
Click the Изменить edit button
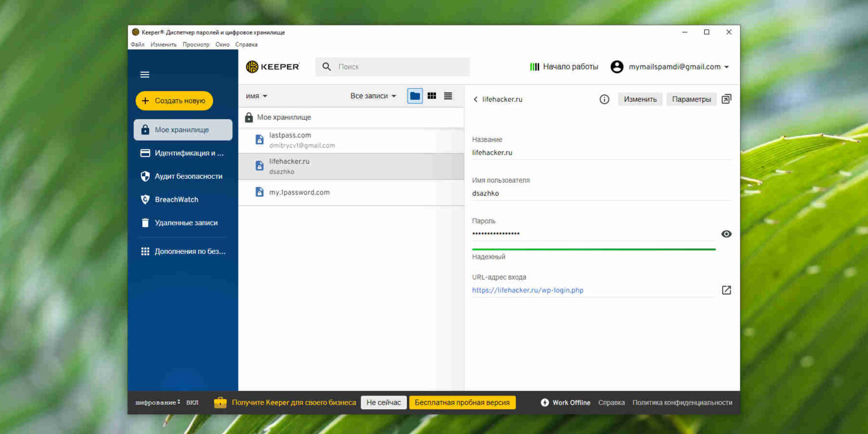click(640, 99)
